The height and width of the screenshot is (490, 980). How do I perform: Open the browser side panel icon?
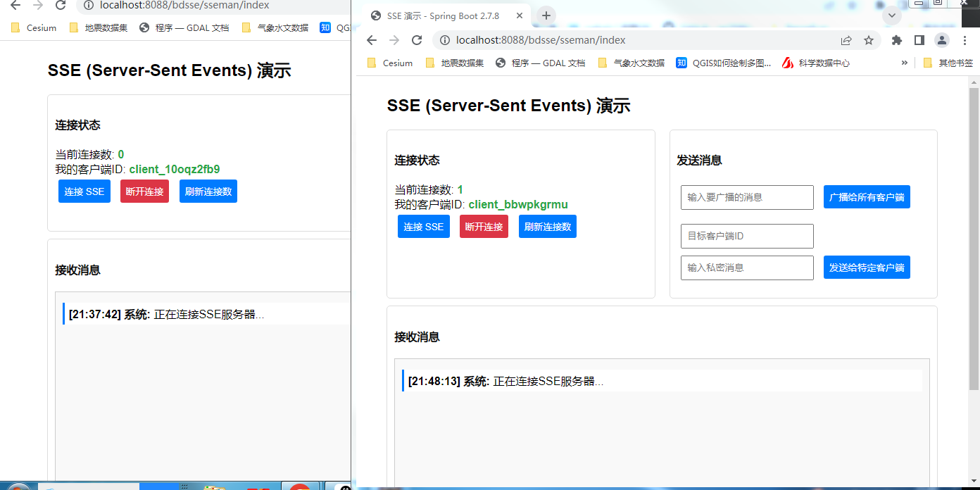click(x=919, y=40)
